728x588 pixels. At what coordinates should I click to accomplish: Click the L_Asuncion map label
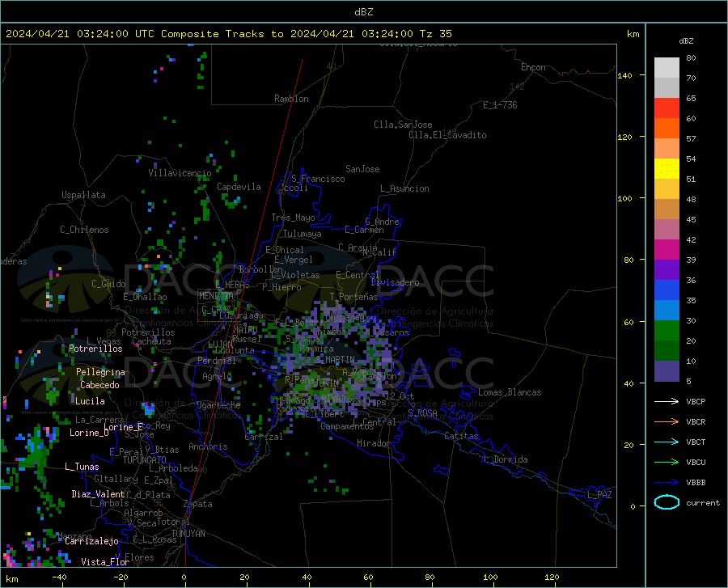(404, 188)
